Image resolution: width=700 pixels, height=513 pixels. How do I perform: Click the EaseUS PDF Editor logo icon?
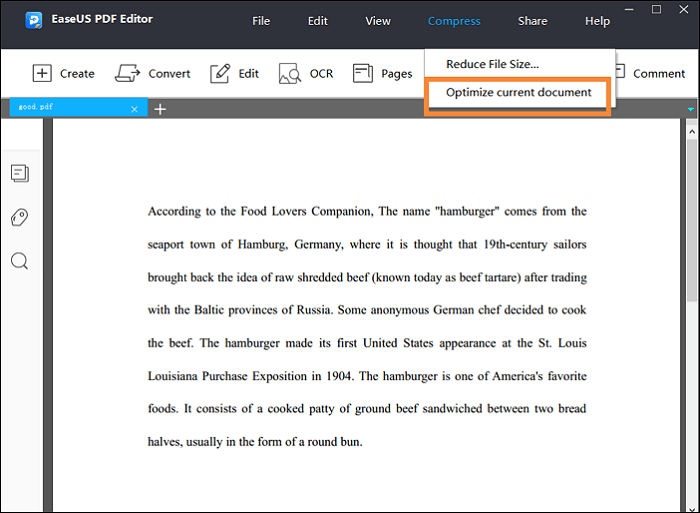[33, 20]
